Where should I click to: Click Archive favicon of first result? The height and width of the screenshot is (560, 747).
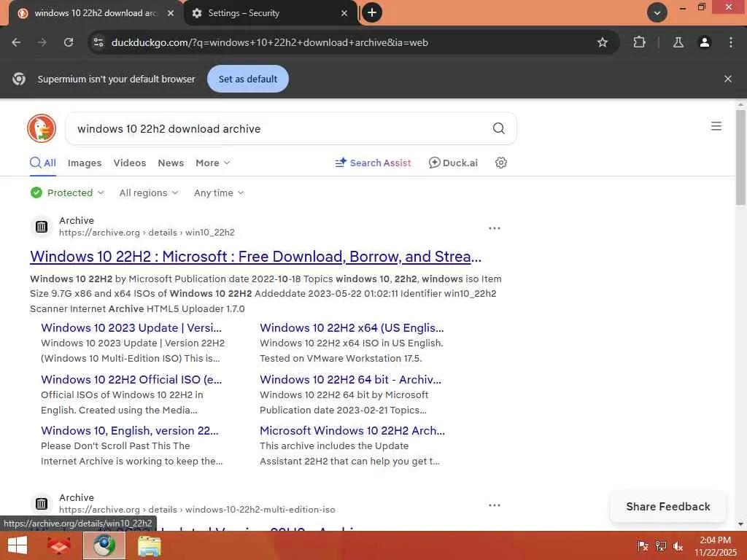pyautogui.click(x=42, y=227)
